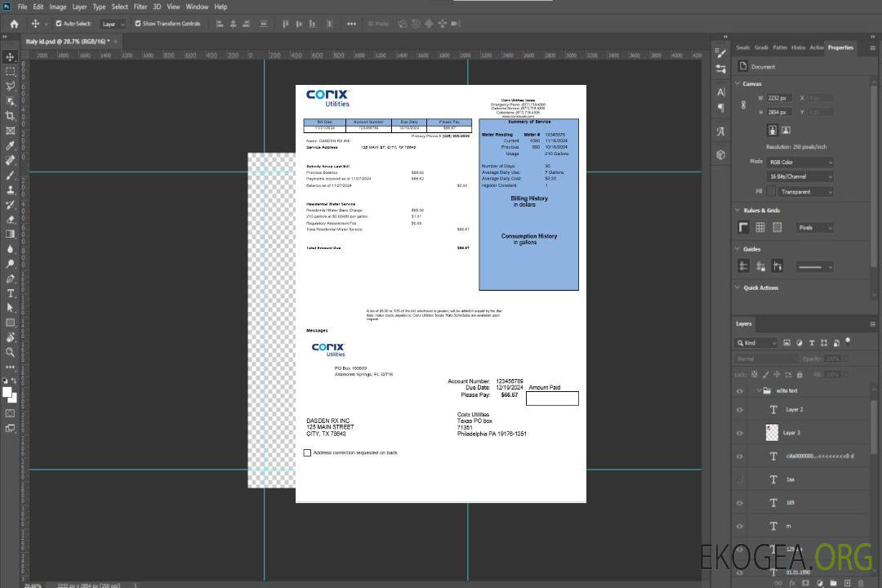Toggle the Auto-Select checkbox

[59, 24]
